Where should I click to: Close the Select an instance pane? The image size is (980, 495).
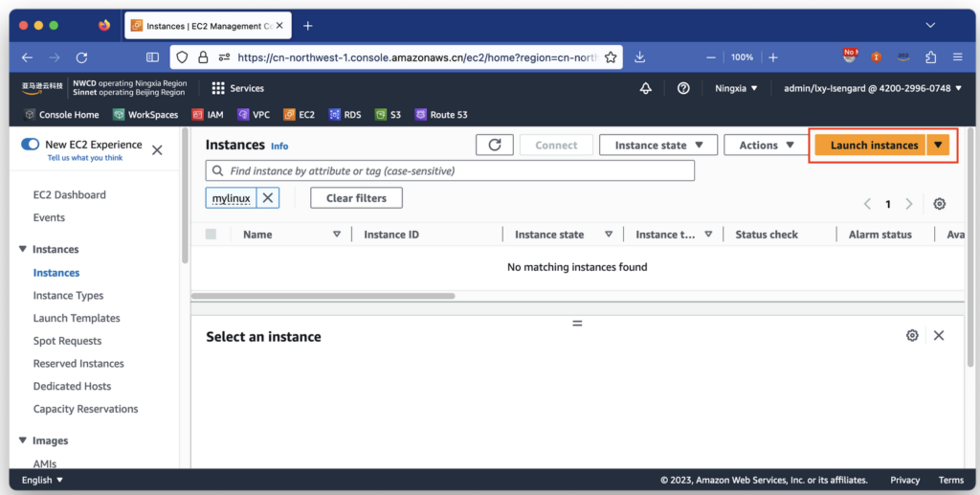939,336
